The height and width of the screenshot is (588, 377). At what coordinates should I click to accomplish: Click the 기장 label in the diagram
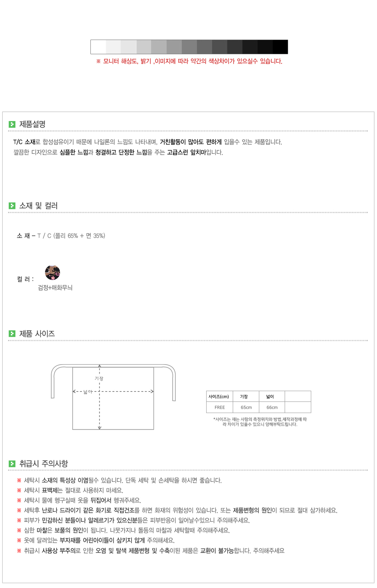(99, 378)
